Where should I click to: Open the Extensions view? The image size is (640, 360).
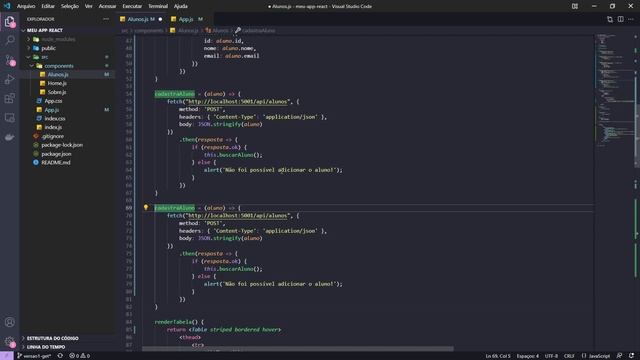[10, 98]
